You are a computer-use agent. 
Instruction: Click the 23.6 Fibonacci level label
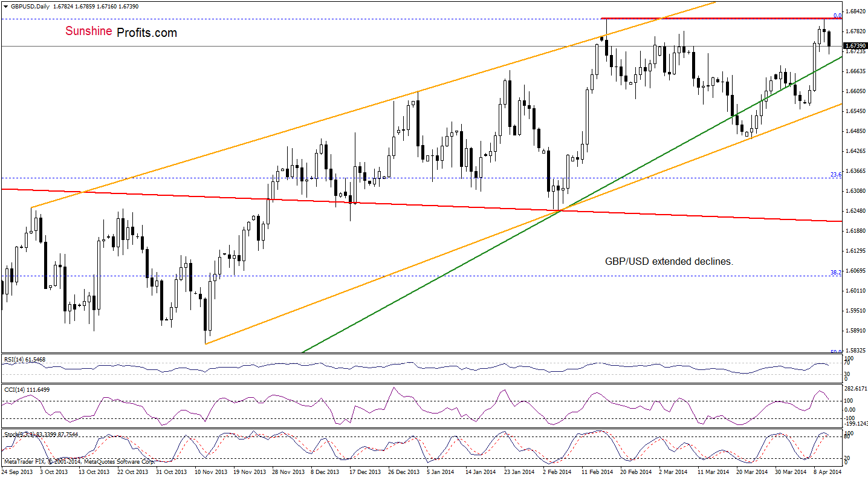click(x=836, y=175)
